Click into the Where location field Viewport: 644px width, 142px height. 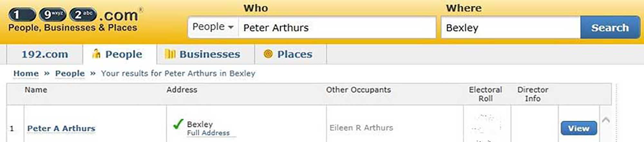pyautogui.click(x=510, y=28)
